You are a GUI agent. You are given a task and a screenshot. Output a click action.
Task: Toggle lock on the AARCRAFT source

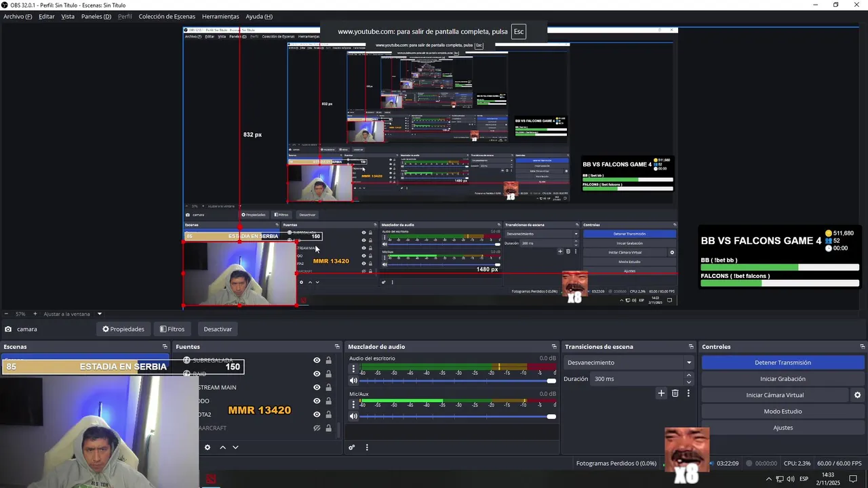click(328, 428)
